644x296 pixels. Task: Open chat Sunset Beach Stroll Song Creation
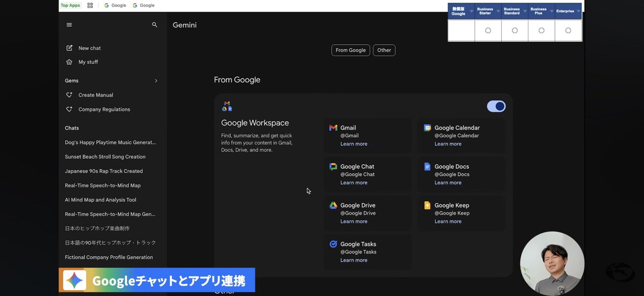105,157
